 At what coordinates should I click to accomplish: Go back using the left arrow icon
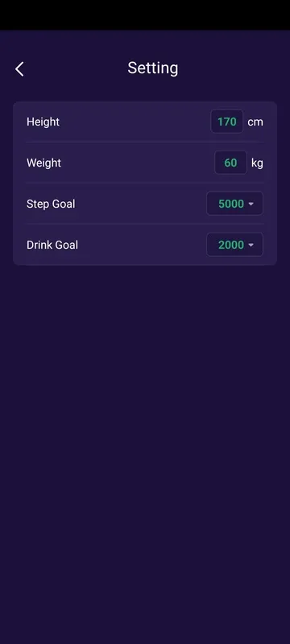coord(19,69)
